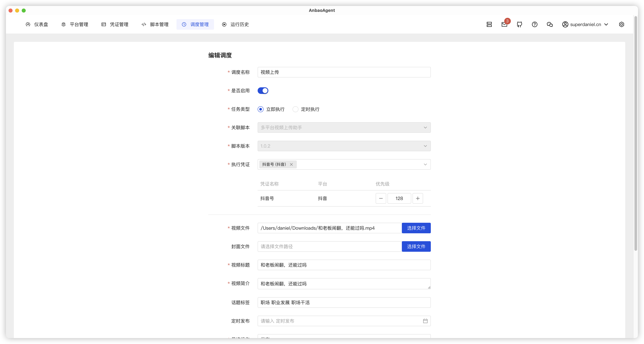Viewport: 644px width, 344px height.
Task: Open the 关联脚本 dropdown
Action: 344,128
